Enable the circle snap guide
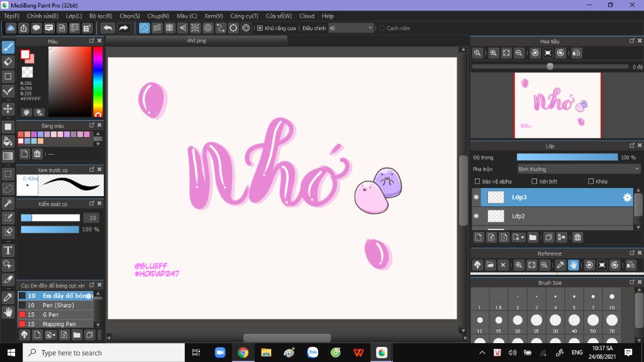Viewport: 644px width, 362px height. click(208, 28)
